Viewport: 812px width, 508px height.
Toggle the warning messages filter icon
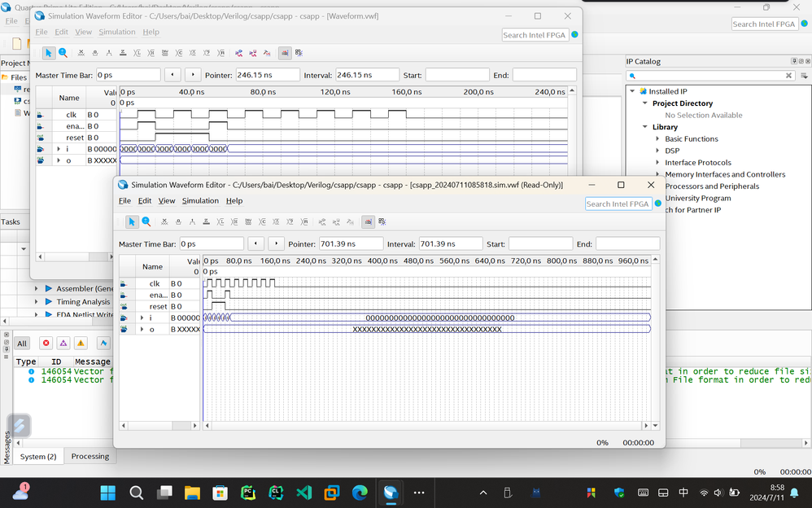pos(81,344)
